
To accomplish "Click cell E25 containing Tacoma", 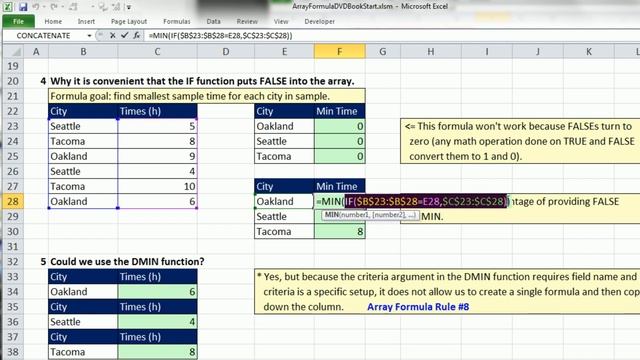I will 284,156.
